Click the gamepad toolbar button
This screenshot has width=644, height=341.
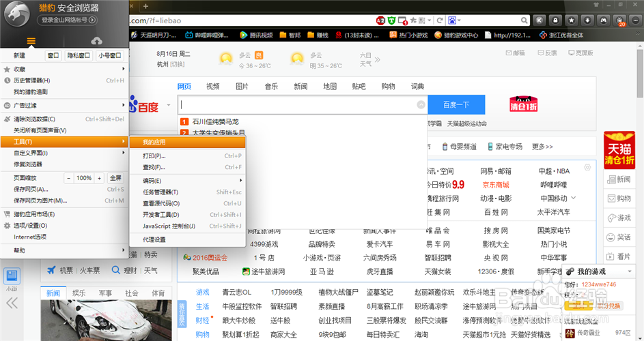point(603,20)
